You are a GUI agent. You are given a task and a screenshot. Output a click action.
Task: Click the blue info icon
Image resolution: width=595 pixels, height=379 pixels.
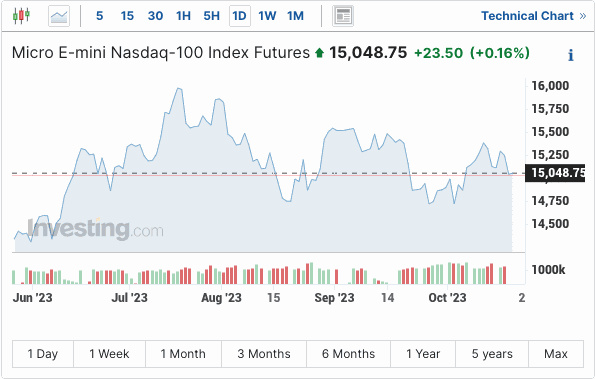[x=571, y=55]
